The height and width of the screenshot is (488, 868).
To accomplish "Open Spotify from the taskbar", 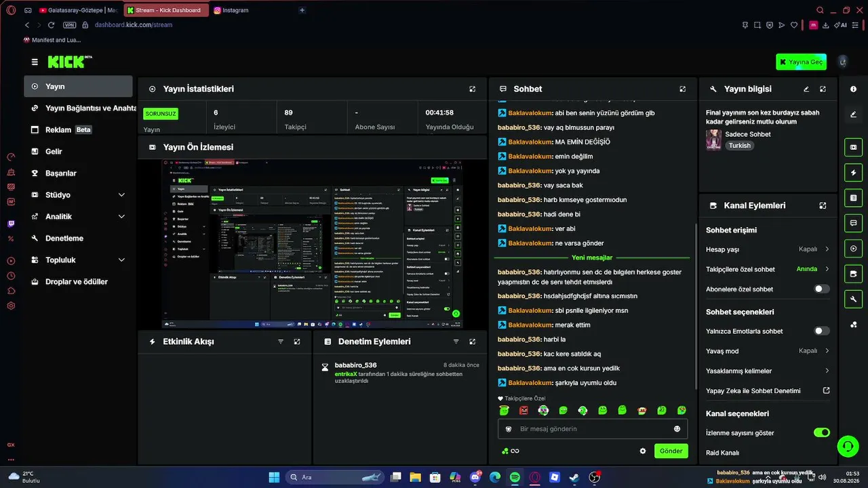I will [x=515, y=477].
